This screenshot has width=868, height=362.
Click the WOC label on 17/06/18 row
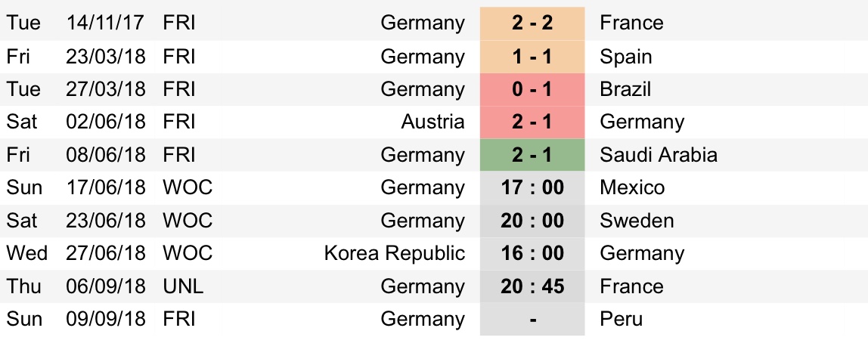(188, 187)
